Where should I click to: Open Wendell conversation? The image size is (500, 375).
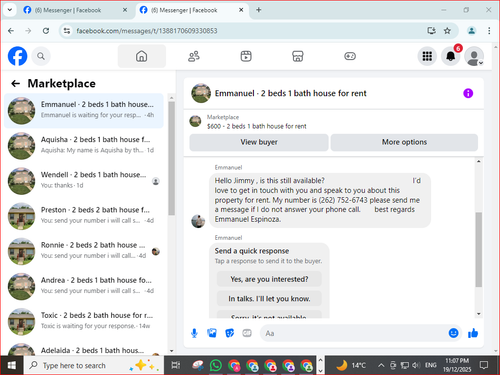84,181
